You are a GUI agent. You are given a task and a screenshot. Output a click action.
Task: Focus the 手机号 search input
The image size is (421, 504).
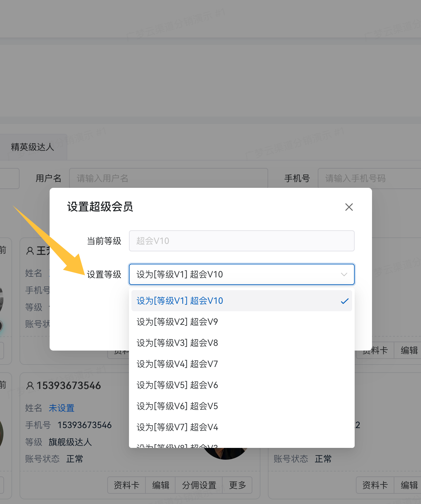(369, 178)
